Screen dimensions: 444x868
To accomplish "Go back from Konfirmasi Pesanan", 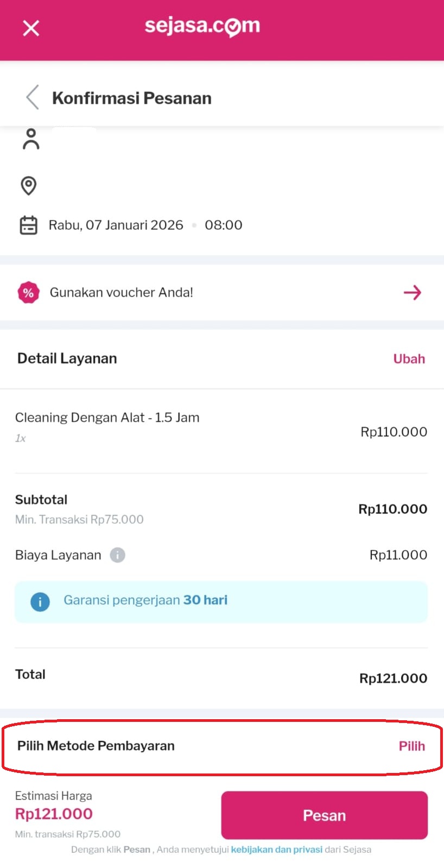I will (33, 98).
